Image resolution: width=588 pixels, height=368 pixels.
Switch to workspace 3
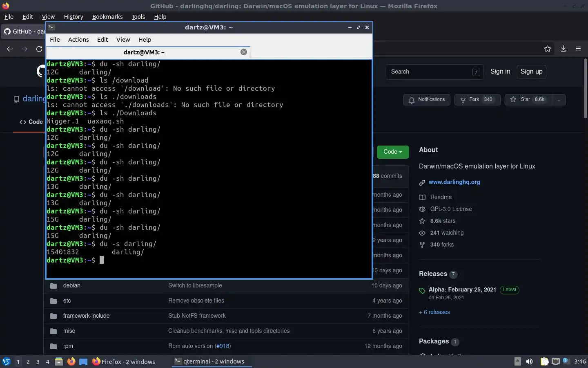38,361
